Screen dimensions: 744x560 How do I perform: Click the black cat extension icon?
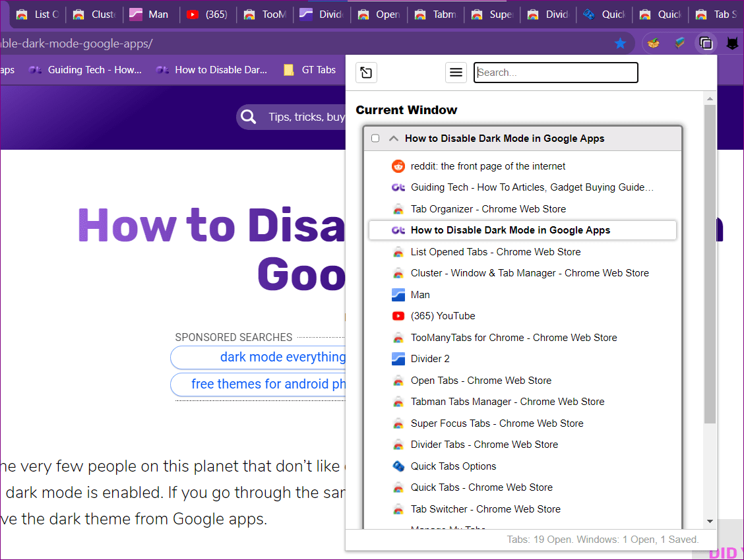click(732, 44)
